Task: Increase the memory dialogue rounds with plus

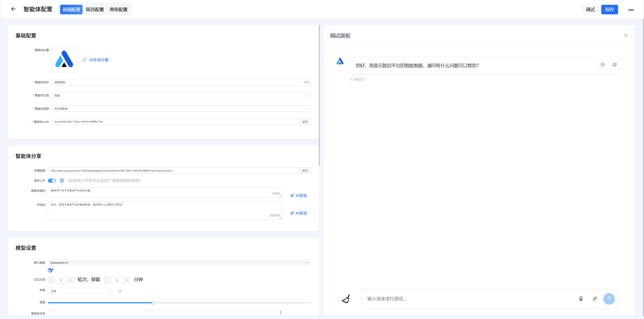Action: click(70, 280)
